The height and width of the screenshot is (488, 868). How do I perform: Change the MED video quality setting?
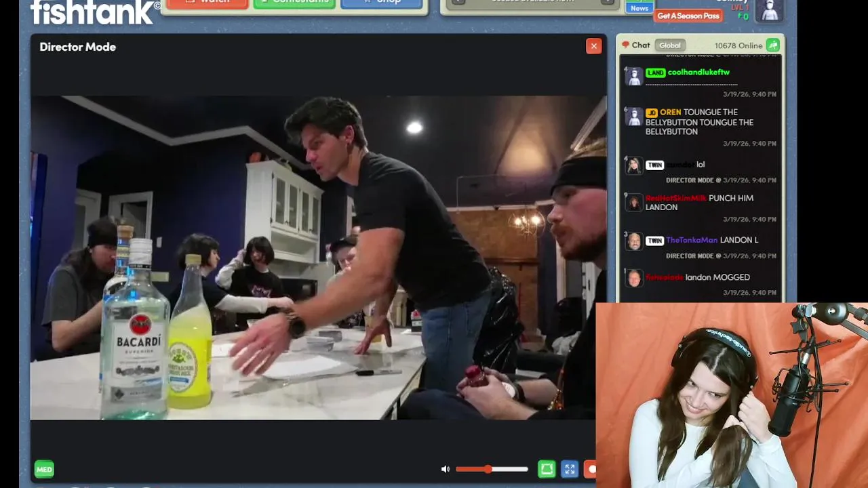[44, 469]
